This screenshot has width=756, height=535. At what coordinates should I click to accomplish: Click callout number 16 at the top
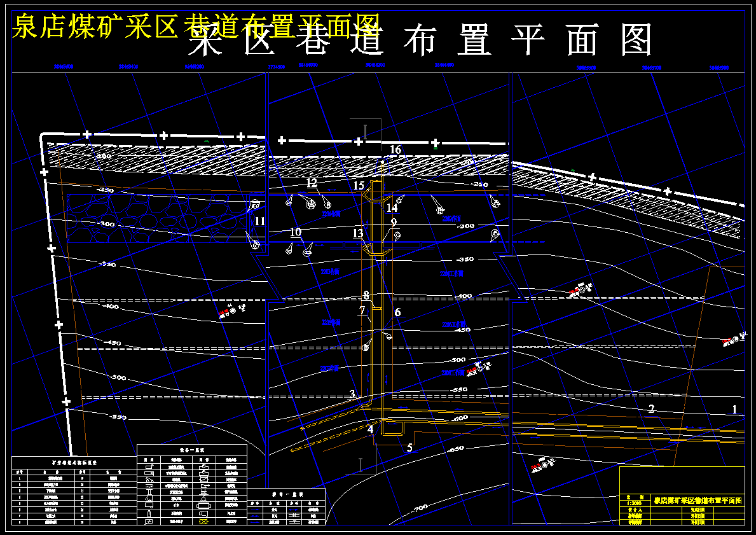[395, 149]
